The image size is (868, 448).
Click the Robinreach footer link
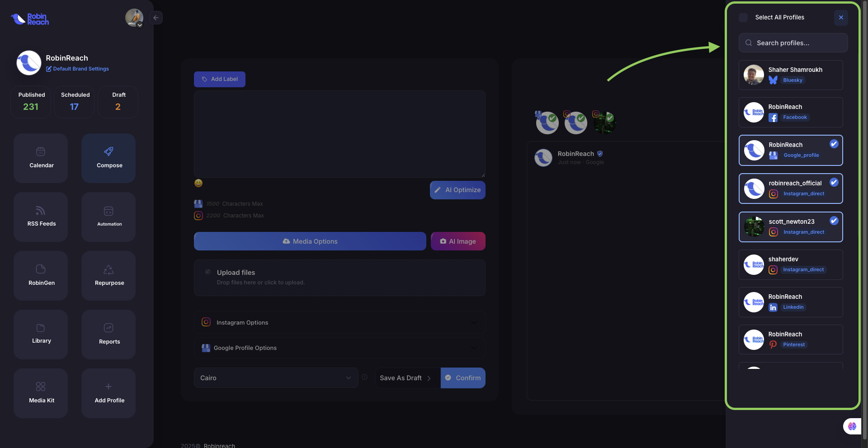[219, 445]
